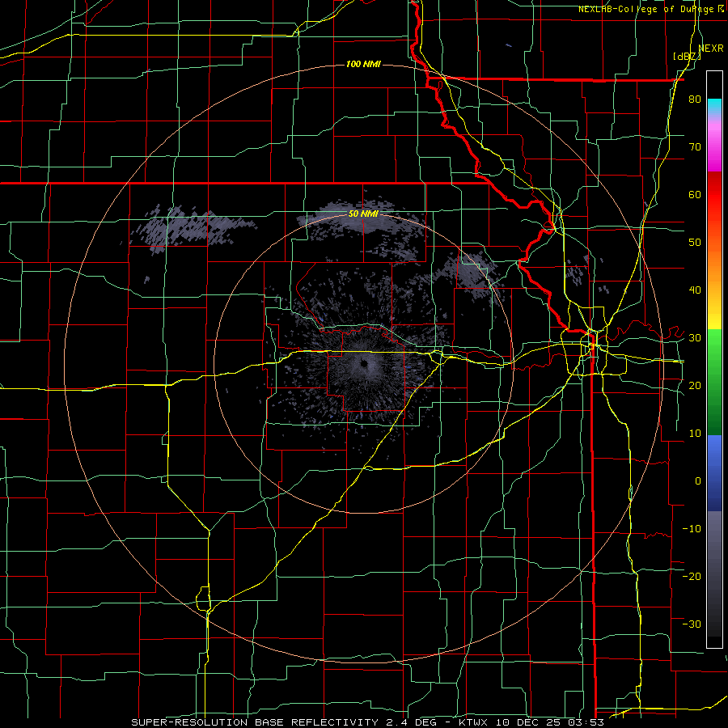Viewport: 728px width, 728px height.
Task: Click the 70 value on the dBZ scale
Action: (x=695, y=147)
